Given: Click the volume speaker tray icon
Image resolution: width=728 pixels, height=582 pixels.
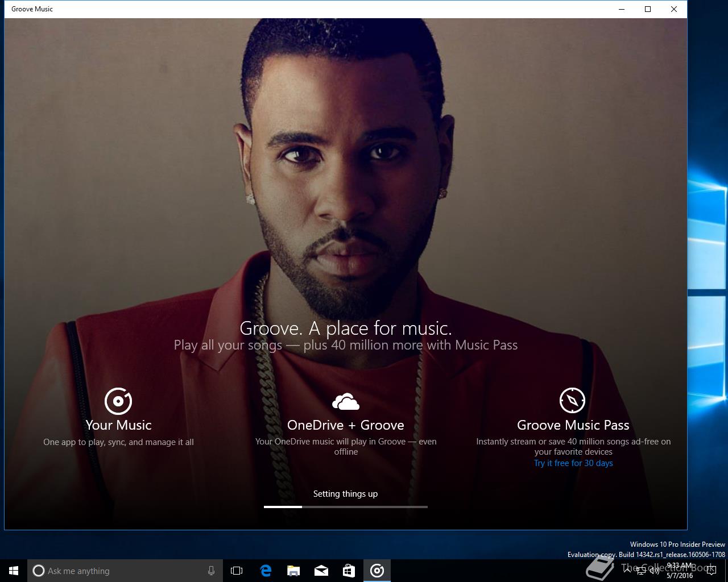Looking at the screenshot, I should tap(655, 571).
